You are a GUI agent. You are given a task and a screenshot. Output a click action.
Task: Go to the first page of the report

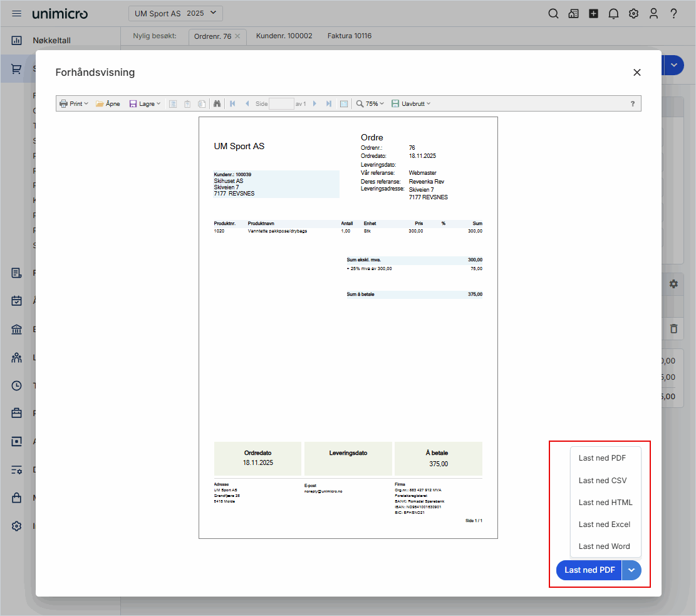[x=233, y=104]
